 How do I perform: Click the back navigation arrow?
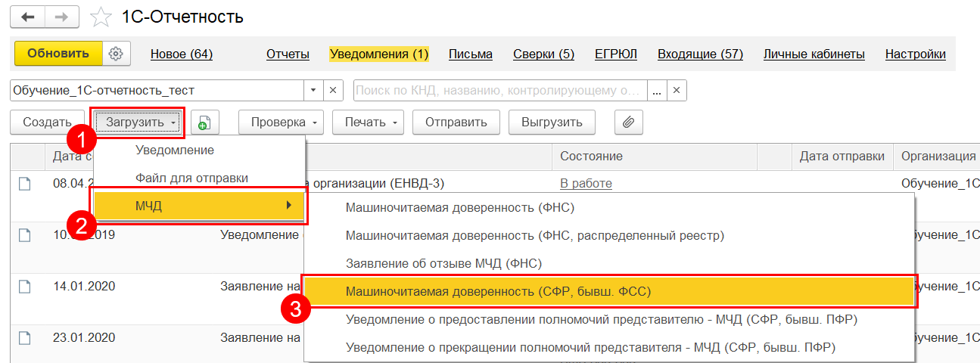(28, 17)
